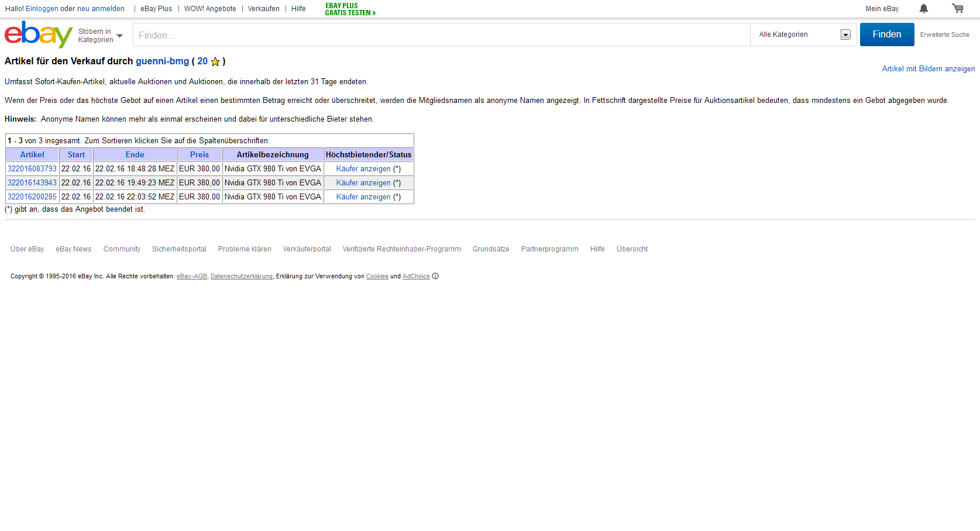Click Käufer anzeigen for item 322016143943
Viewport: 980px width, 531px height.
(x=363, y=183)
